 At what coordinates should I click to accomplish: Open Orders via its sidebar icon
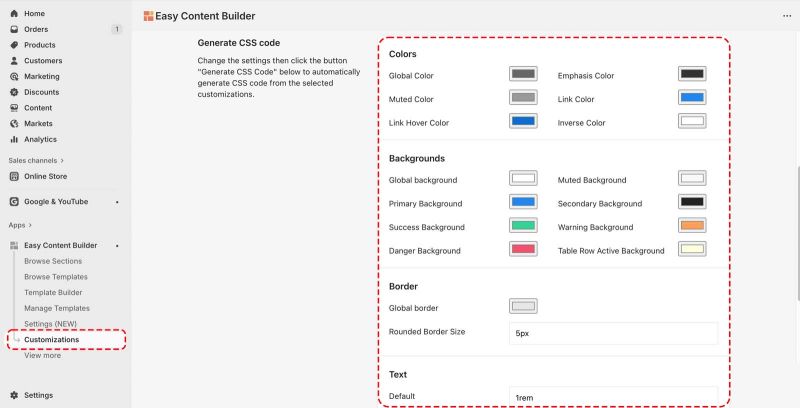[14, 29]
